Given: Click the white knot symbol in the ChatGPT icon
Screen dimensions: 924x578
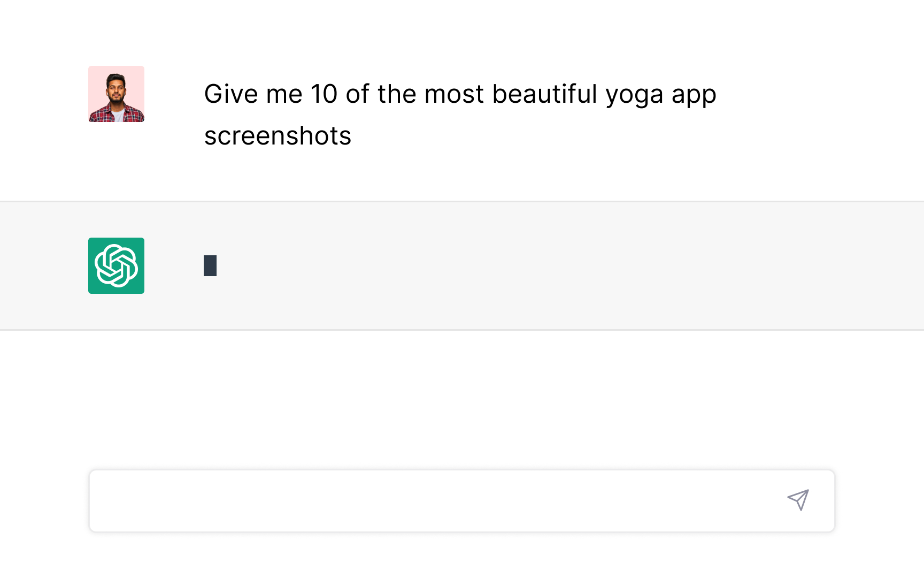Looking at the screenshot, I should 116,265.
